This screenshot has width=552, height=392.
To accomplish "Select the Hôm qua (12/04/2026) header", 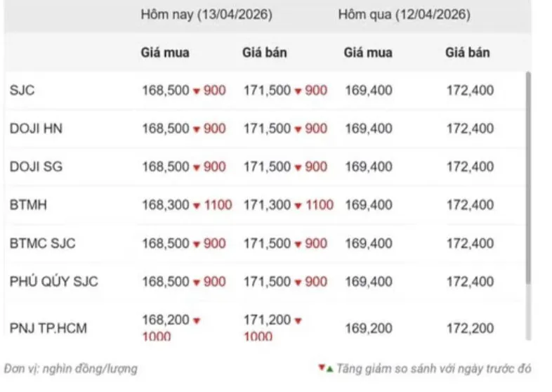I will pyautogui.click(x=404, y=14).
